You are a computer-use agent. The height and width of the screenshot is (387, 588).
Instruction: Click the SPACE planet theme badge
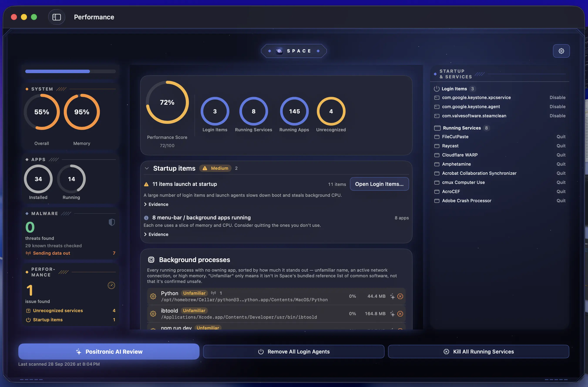(294, 51)
